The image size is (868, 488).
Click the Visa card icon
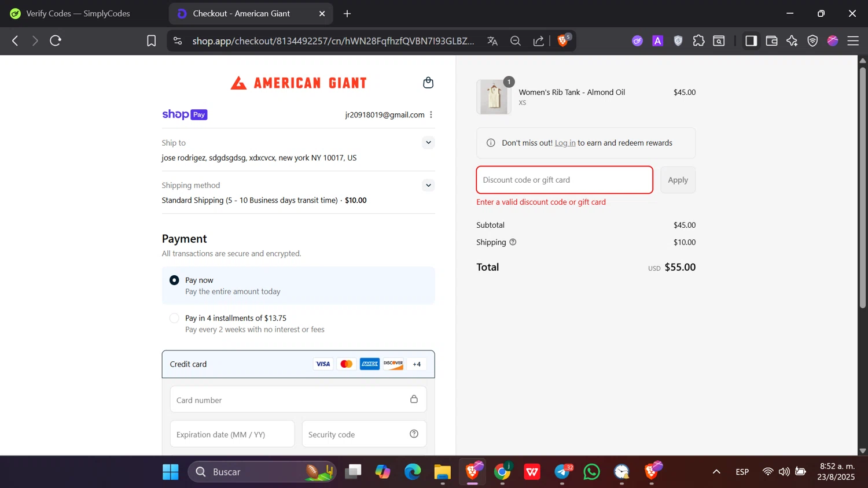tap(323, 364)
